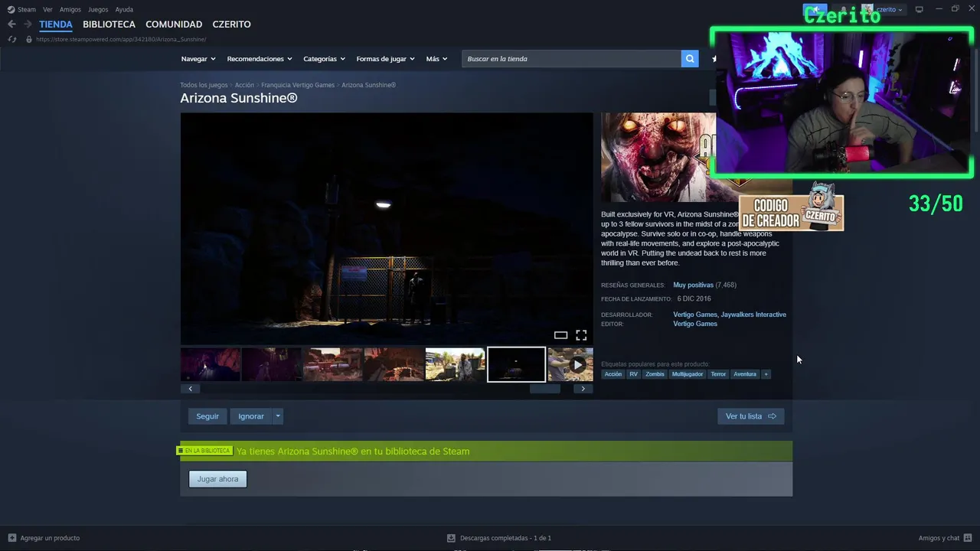Focus the Buscar en la tienda field
This screenshot has width=980, height=551.
pyautogui.click(x=571, y=59)
